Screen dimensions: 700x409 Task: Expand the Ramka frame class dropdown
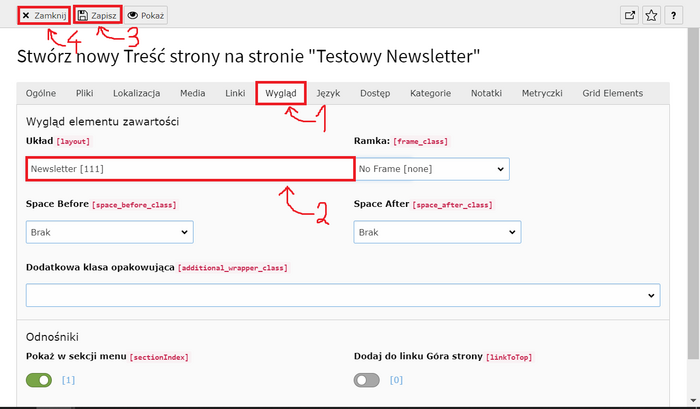coord(432,169)
